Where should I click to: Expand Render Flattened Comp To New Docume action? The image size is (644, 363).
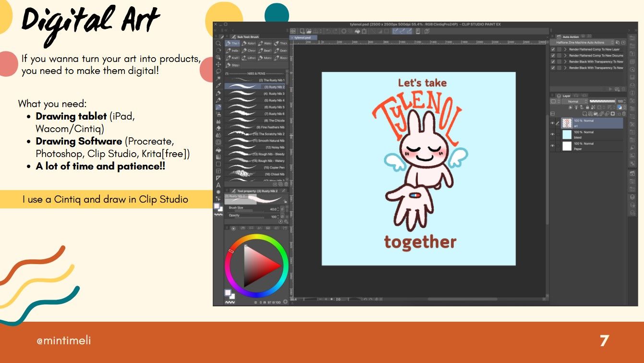tap(565, 56)
